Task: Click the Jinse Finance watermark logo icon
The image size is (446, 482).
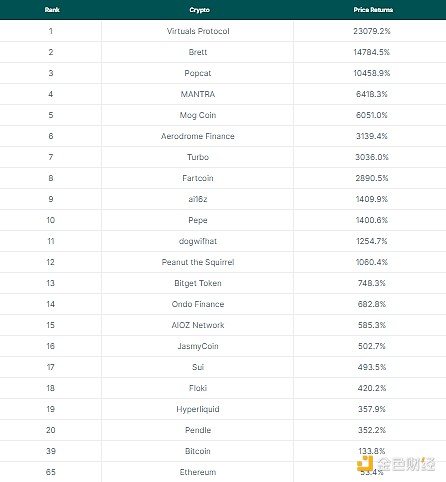Action: tap(365, 463)
